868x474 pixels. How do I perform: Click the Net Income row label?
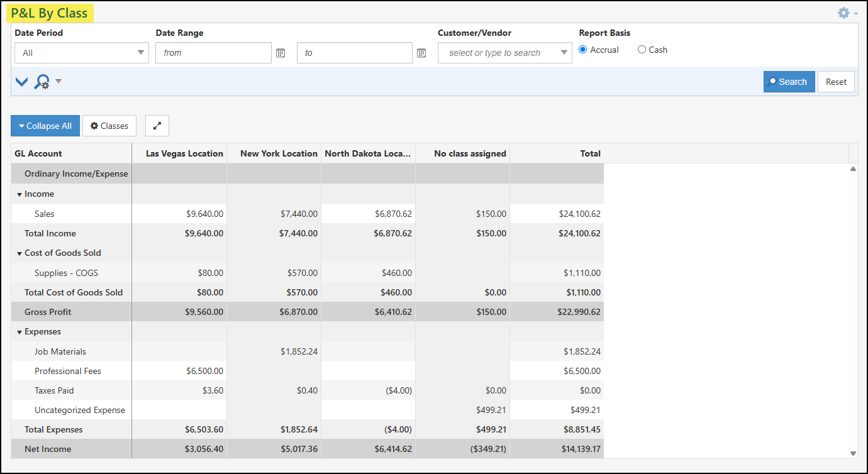(x=48, y=449)
